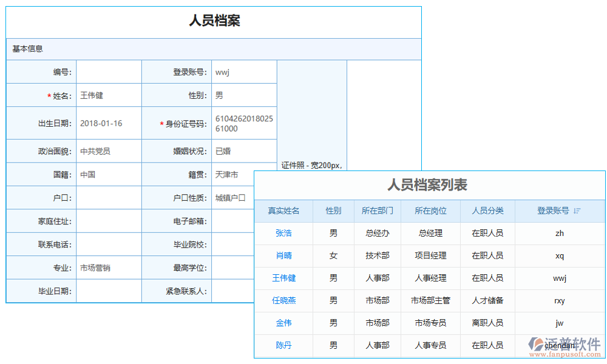Image resolution: width=607 pixels, height=364 pixels.
Task: Open the 出生日期 date picker field
Action: point(108,123)
